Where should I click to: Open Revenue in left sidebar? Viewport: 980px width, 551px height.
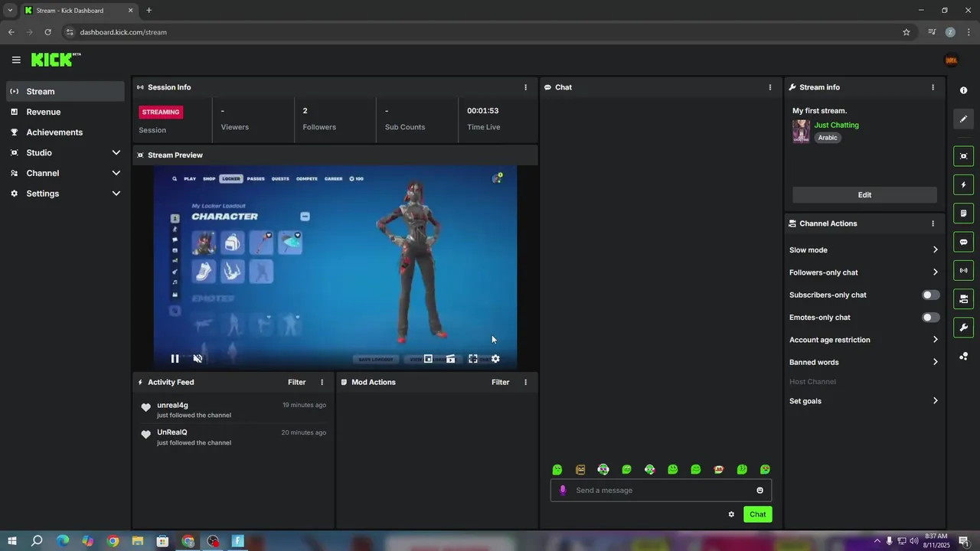coord(65,112)
